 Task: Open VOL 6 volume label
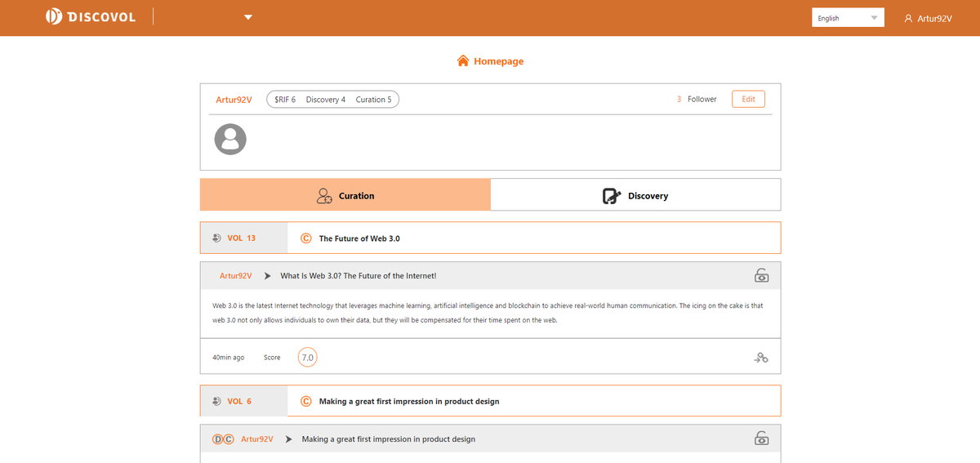click(239, 402)
